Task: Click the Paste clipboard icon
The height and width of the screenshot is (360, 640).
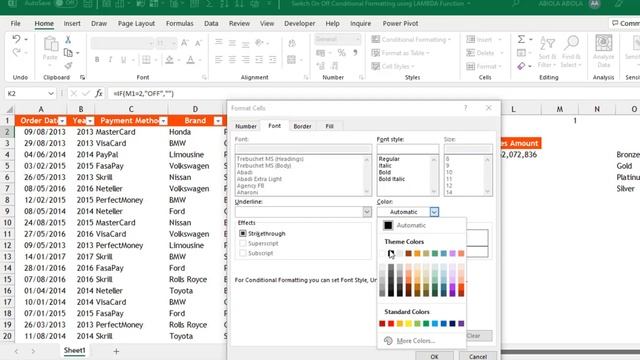Action: (x=50, y=44)
